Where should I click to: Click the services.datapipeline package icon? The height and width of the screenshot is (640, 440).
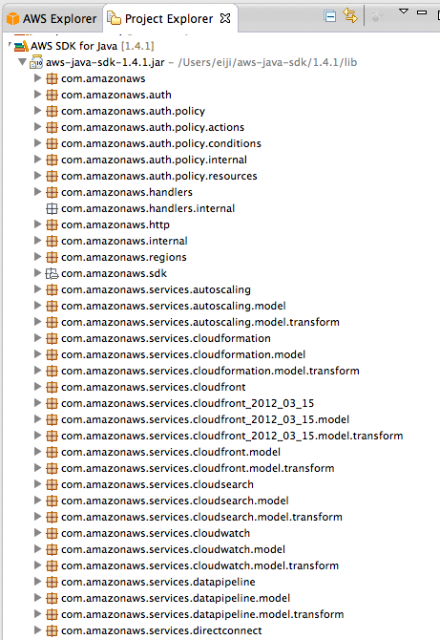click(x=52, y=582)
